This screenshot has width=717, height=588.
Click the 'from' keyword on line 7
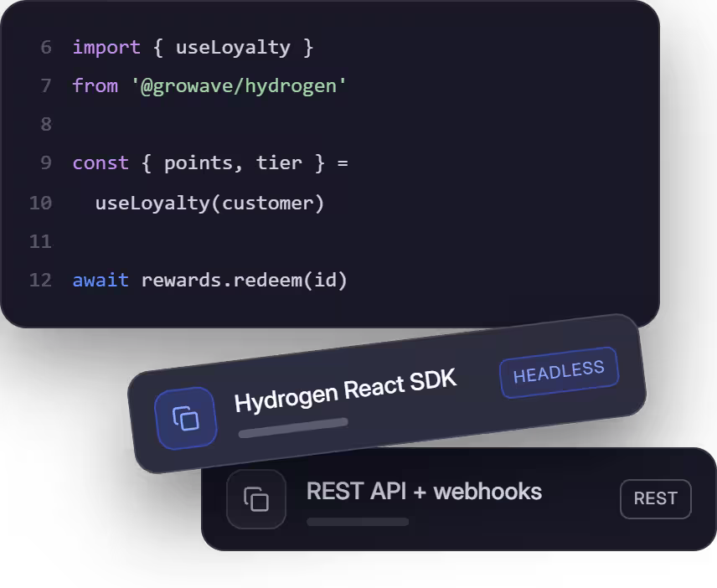(95, 85)
